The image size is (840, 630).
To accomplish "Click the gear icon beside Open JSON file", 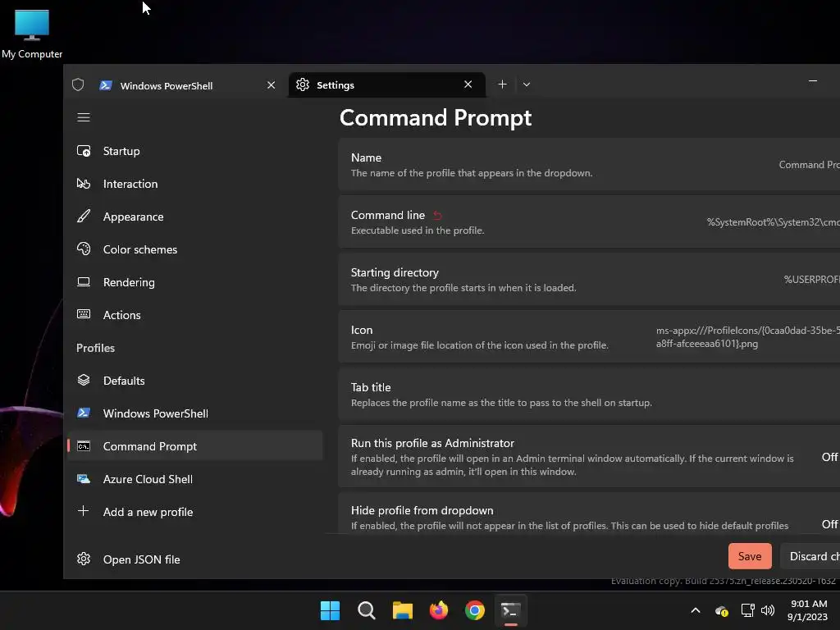I will [84, 559].
